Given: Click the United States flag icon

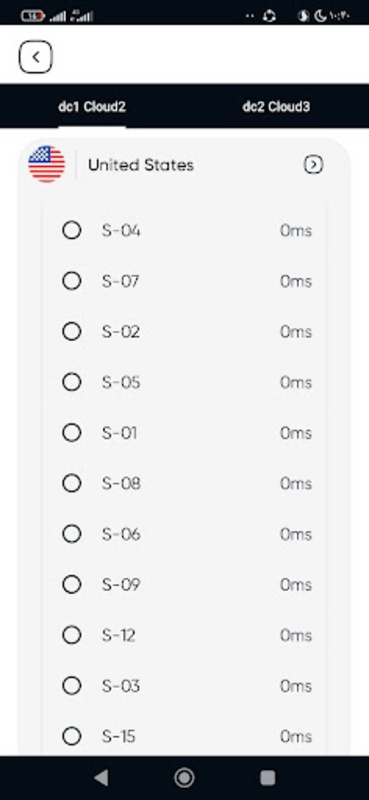Looking at the screenshot, I should 47,164.
